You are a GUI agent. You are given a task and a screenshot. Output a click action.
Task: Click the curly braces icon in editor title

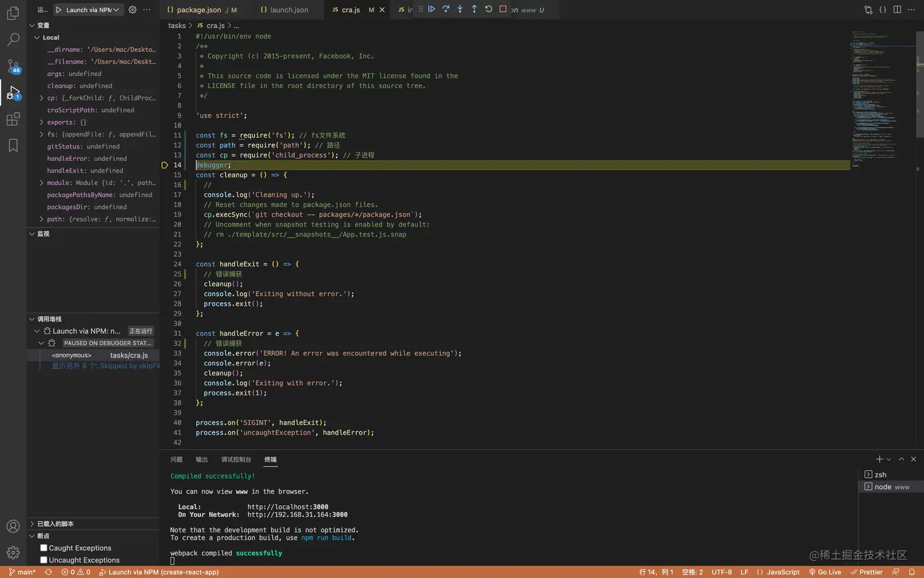(x=882, y=10)
